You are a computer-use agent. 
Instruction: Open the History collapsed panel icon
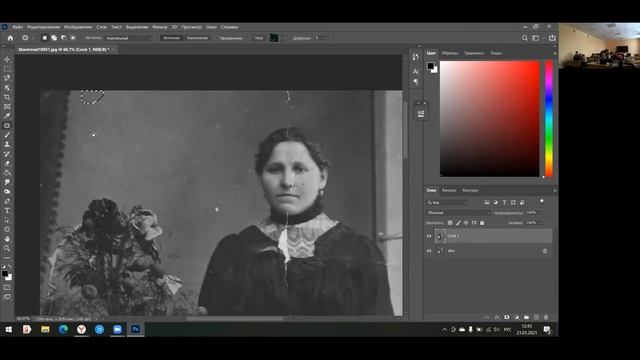415,57
